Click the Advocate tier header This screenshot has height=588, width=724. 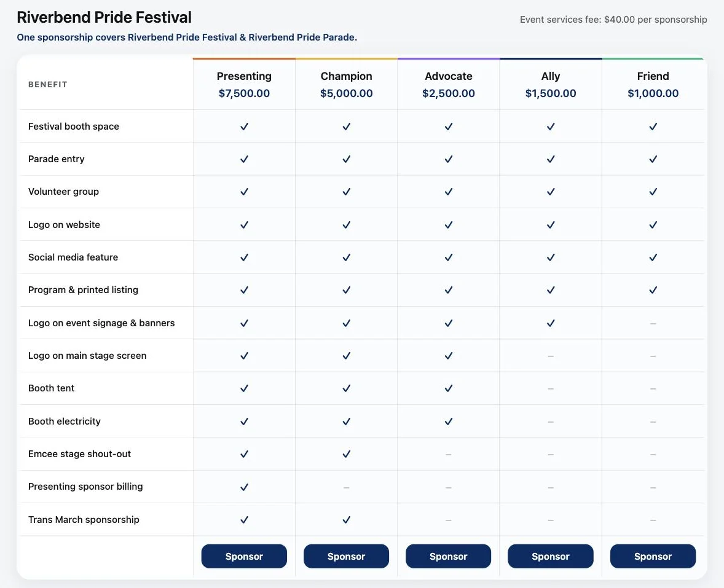[x=448, y=76]
